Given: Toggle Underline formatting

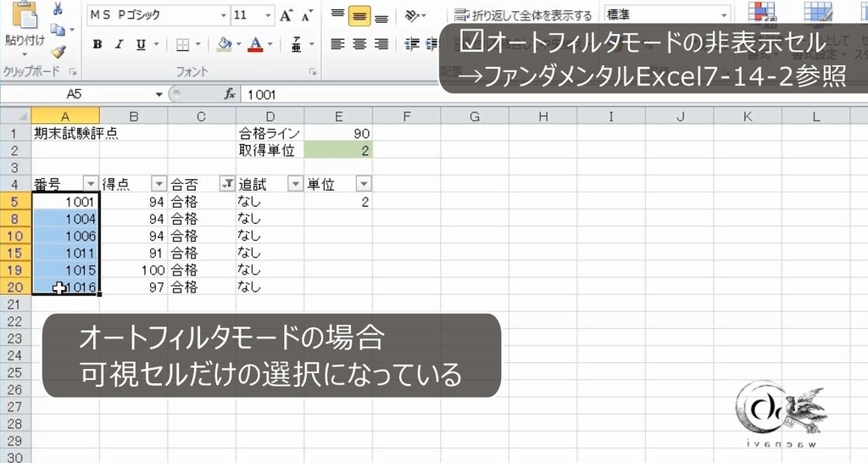Looking at the screenshot, I should click(142, 44).
